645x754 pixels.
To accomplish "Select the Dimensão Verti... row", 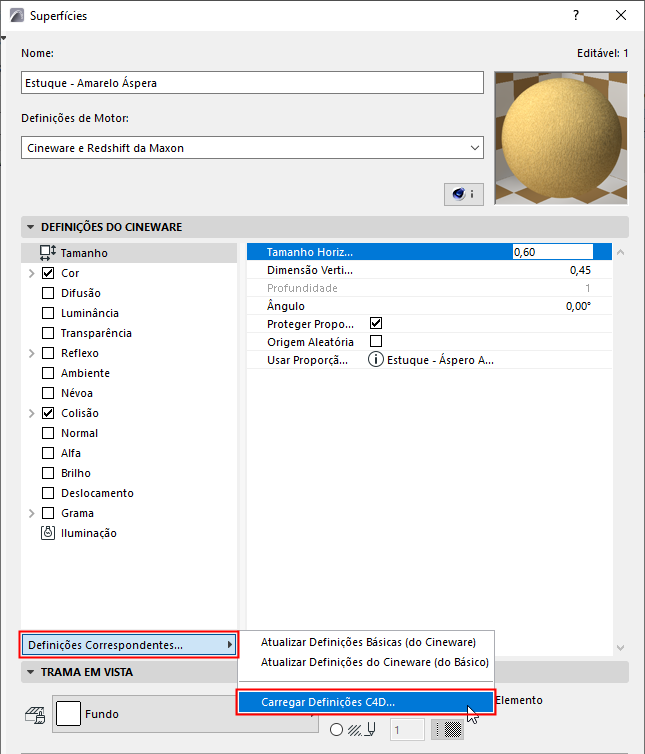I will 429,270.
